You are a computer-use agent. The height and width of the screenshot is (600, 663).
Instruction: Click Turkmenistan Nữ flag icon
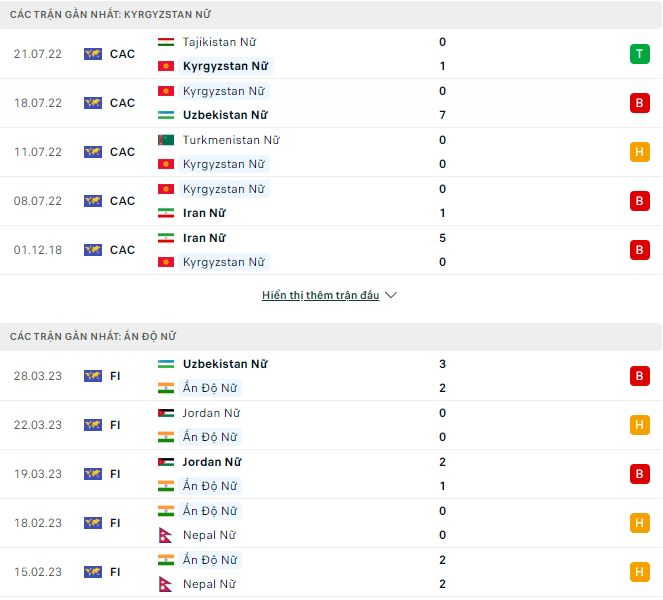[x=166, y=140]
